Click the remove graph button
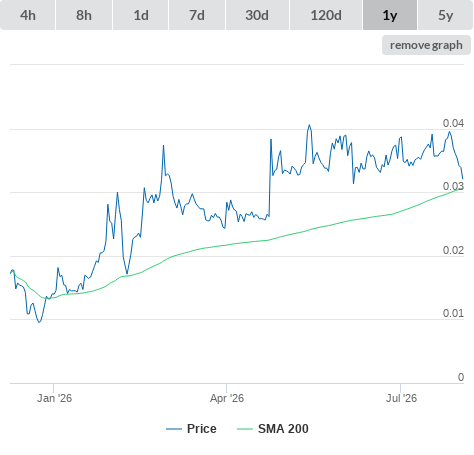 (426, 45)
